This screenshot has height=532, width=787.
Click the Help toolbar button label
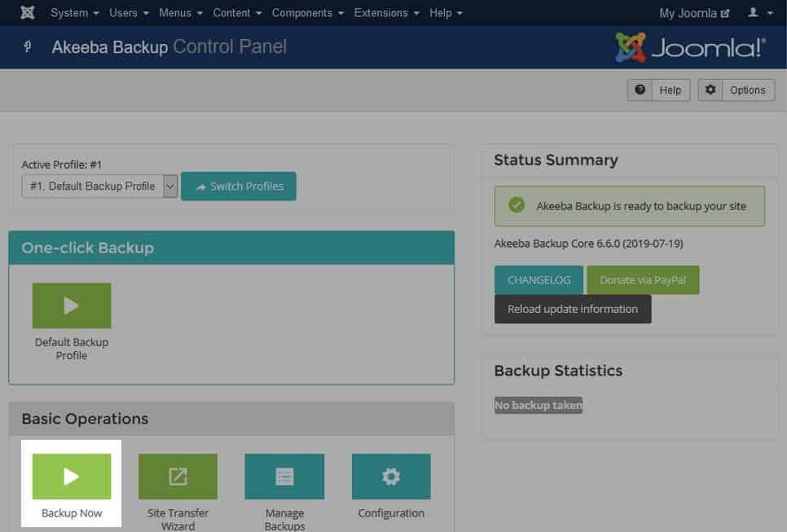(x=670, y=90)
